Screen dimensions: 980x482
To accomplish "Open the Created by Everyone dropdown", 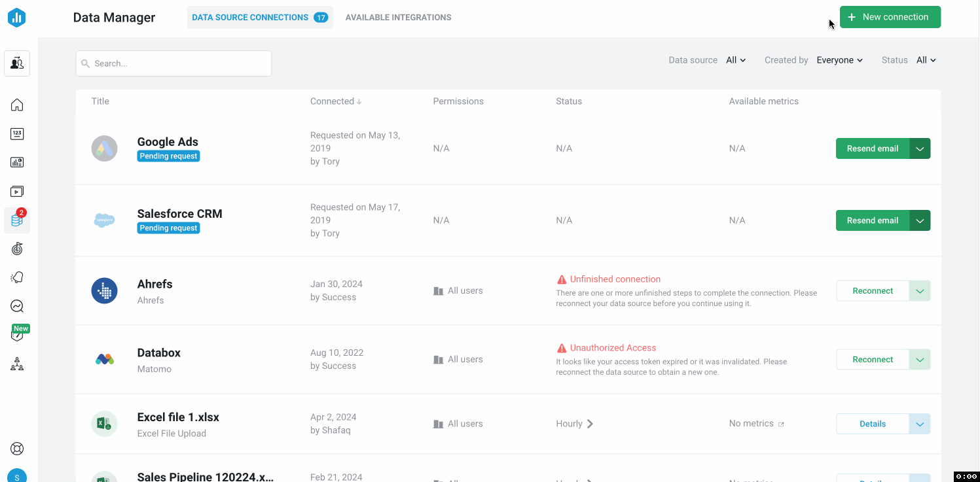I will (x=839, y=60).
